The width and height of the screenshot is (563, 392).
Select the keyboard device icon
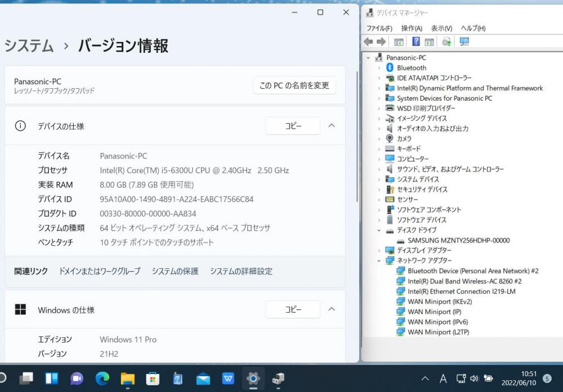(390, 148)
